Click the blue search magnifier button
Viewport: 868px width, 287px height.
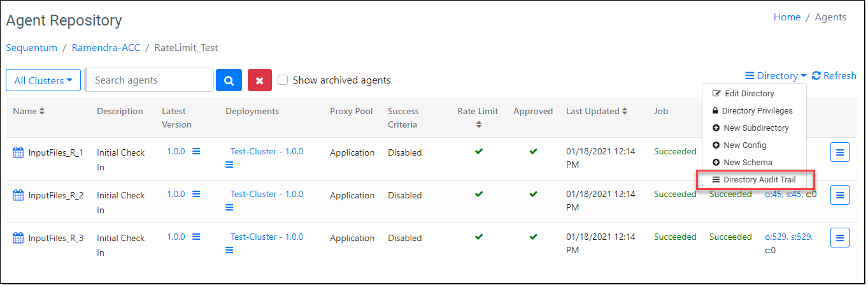pos(229,80)
